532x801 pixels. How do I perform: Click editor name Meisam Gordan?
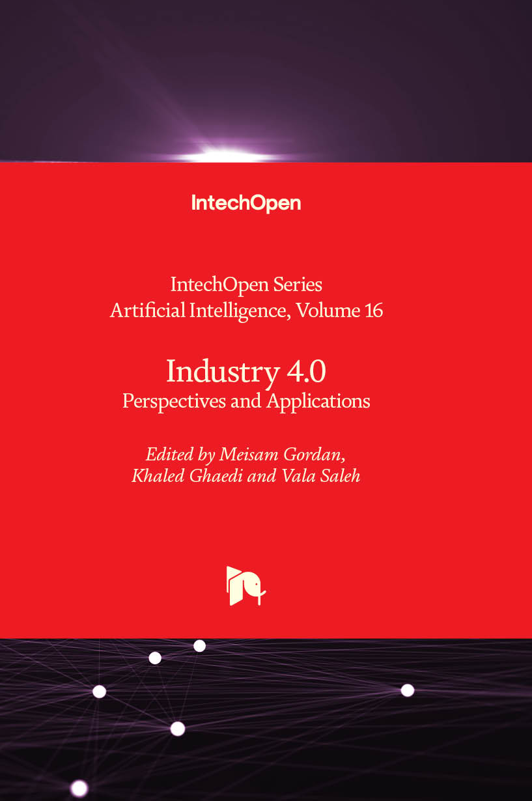tap(282, 453)
